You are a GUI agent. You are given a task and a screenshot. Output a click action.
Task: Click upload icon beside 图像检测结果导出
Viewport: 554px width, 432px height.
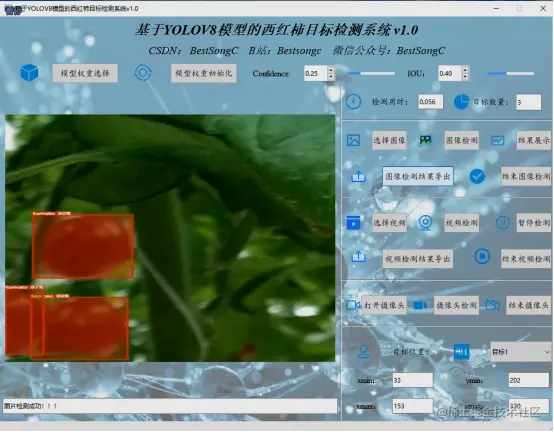358,176
